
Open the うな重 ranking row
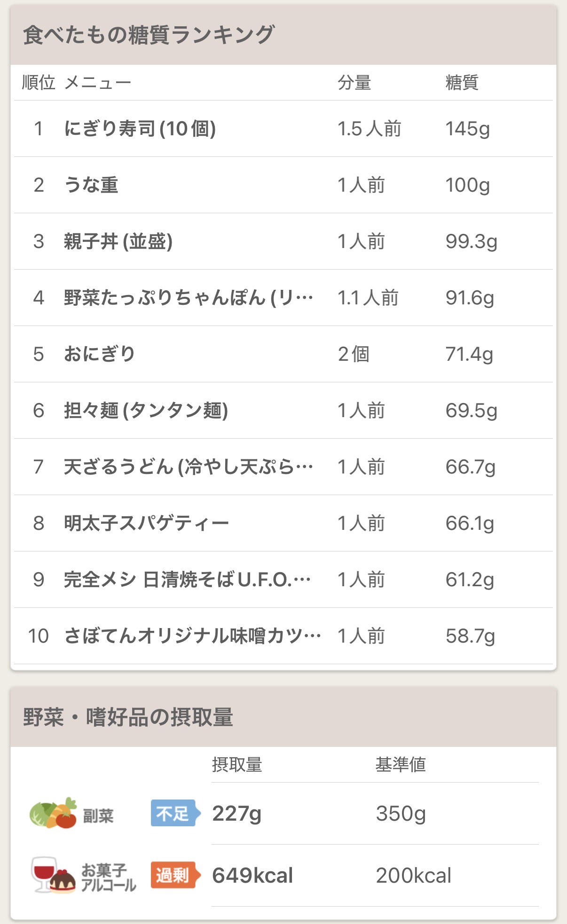tap(283, 185)
